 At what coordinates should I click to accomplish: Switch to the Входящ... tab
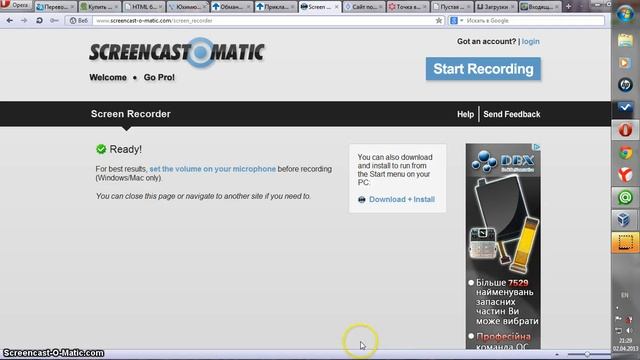pyautogui.click(x=540, y=7)
